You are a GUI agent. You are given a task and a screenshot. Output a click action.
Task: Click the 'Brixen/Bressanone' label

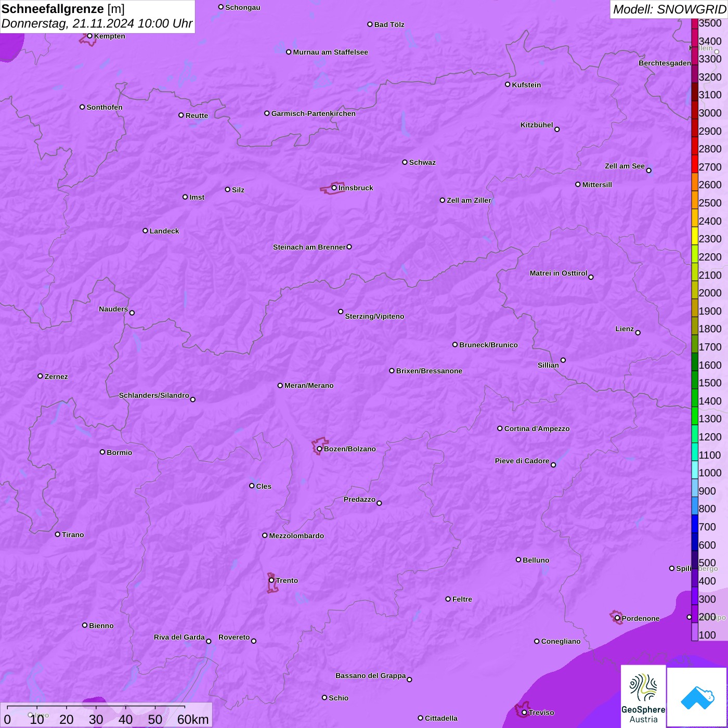coord(429,371)
